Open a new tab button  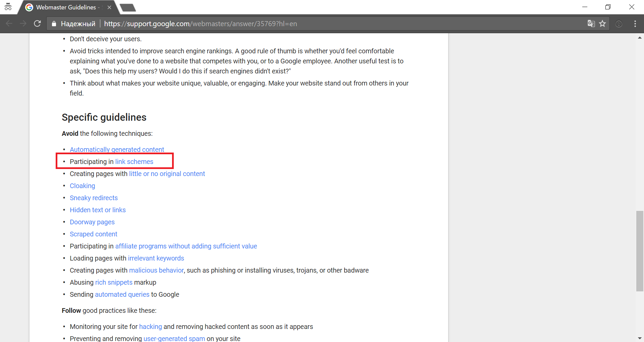pyautogui.click(x=128, y=7)
